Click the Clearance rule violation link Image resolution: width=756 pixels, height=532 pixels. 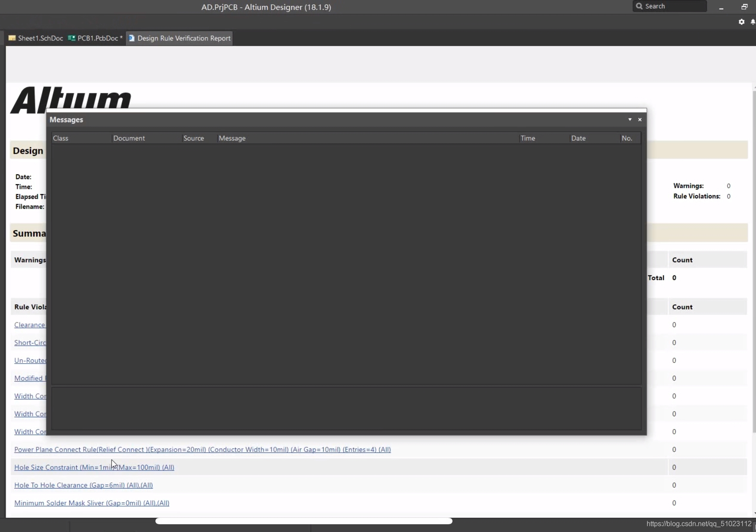tap(30, 325)
